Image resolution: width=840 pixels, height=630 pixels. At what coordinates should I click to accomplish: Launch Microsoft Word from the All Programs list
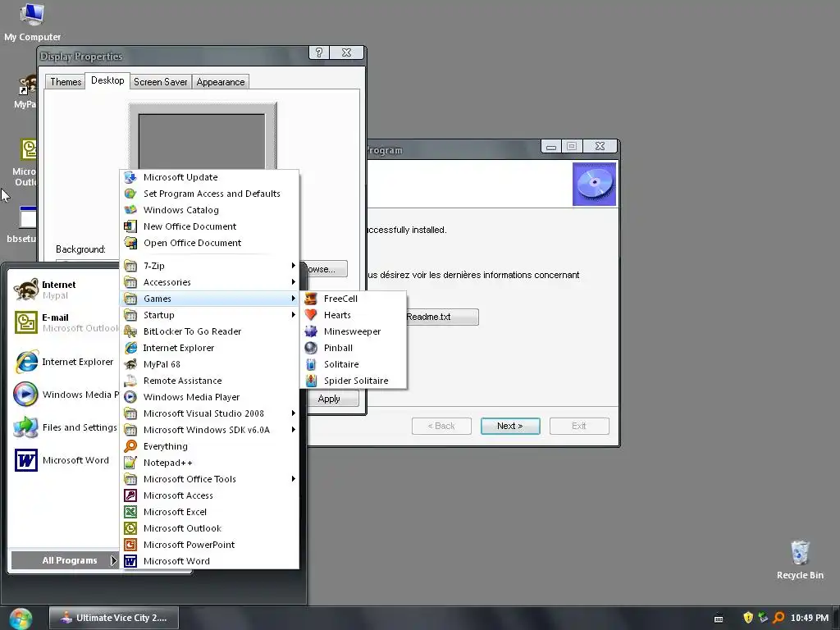tap(209, 561)
